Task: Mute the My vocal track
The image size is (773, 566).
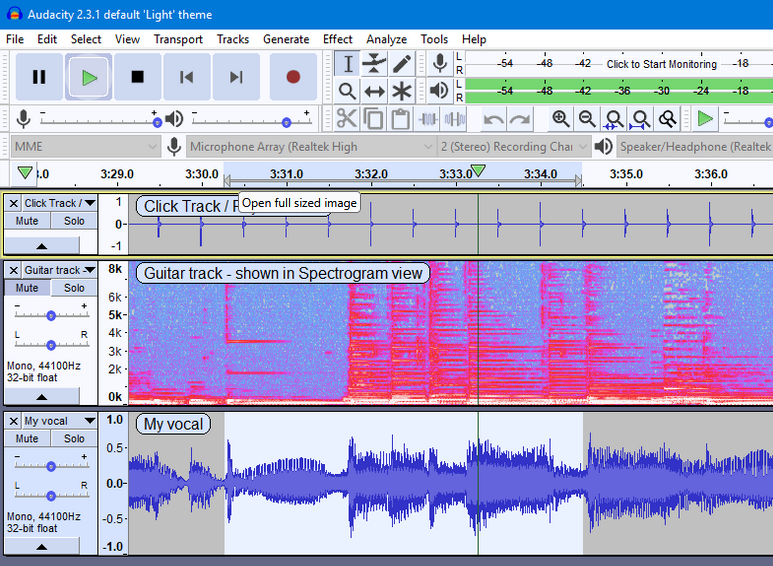Action: coord(27,439)
